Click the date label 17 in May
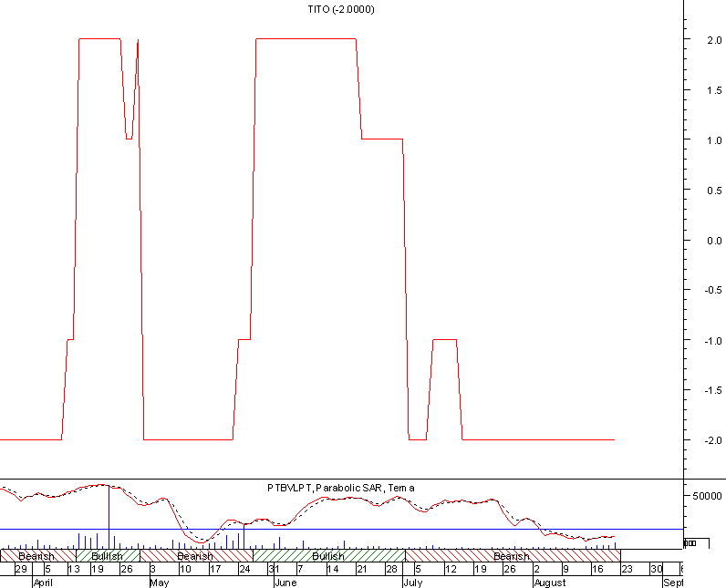Viewport: 726px width, 588px height. (x=215, y=569)
